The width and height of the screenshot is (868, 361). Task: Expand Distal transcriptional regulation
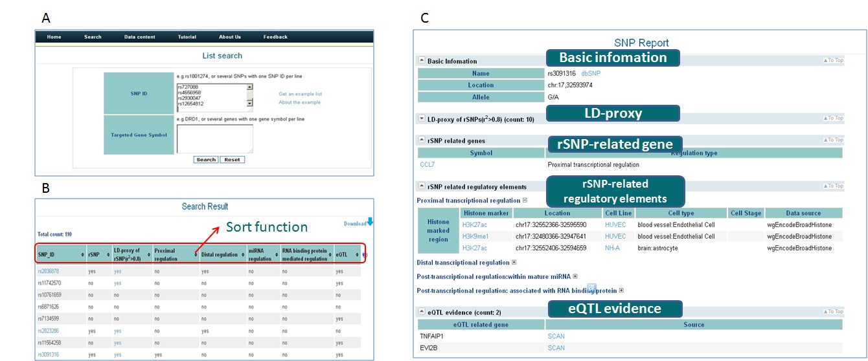click(x=514, y=263)
